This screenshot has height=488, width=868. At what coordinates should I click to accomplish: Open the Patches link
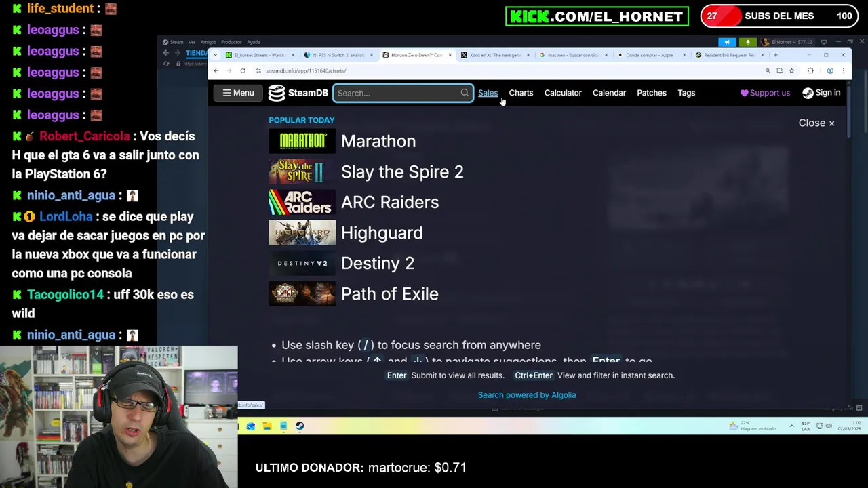651,93
